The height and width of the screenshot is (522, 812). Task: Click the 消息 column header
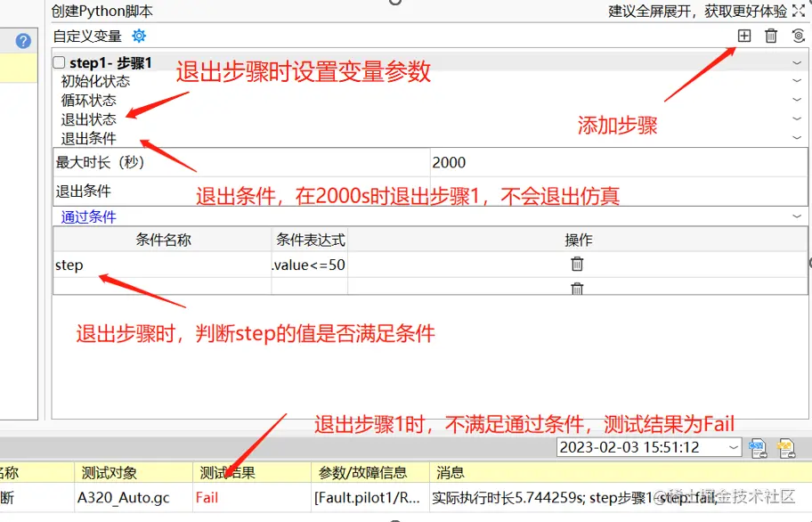[x=621, y=472]
